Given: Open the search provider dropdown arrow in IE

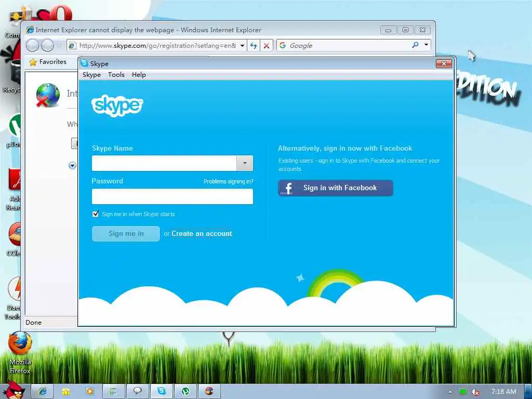Looking at the screenshot, I should (x=426, y=45).
